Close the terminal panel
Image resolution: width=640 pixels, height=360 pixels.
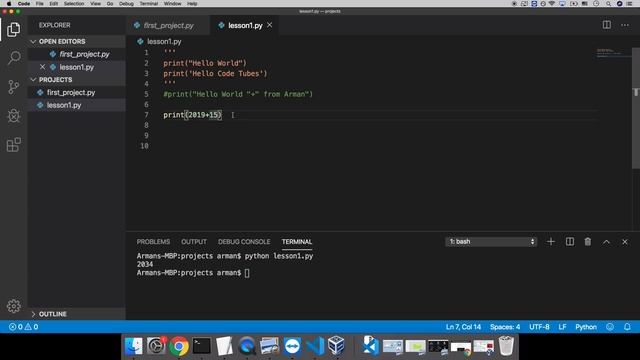624,242
